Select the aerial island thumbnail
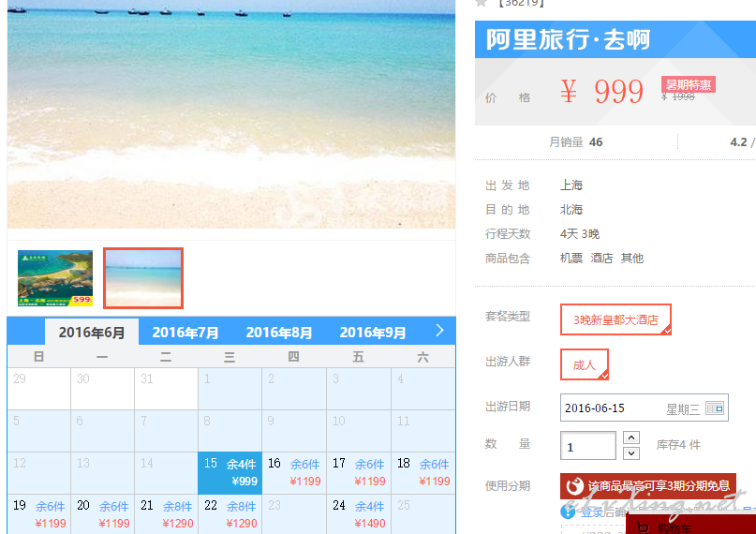Viewport: 756px width, 534px height. [x=55, y=278]
